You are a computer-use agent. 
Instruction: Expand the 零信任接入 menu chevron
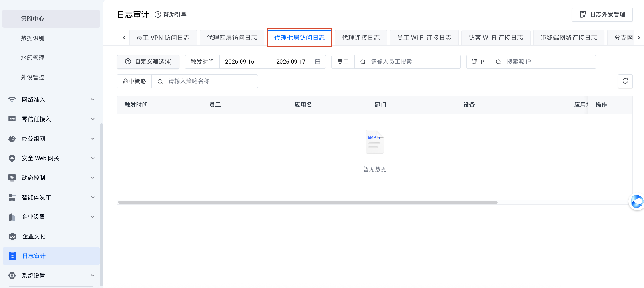(93, 119)
